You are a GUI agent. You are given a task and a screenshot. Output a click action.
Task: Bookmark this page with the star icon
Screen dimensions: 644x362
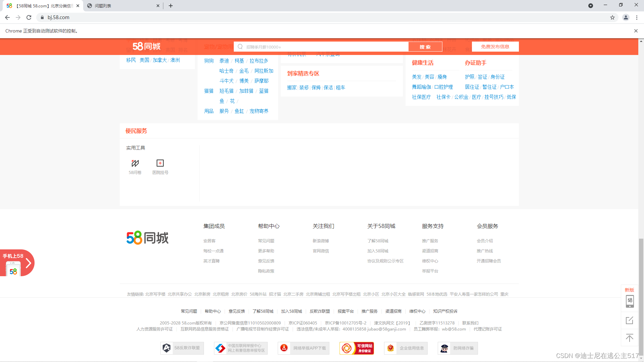coord(612,17)
